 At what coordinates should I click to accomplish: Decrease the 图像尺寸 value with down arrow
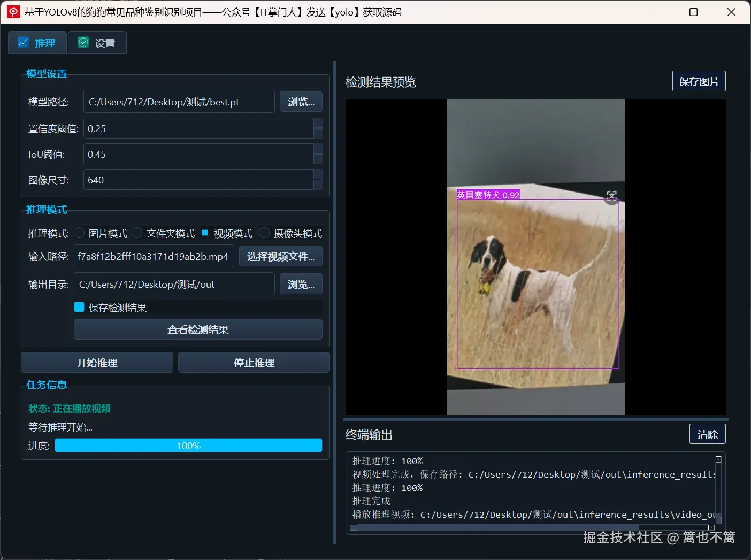[x=318, y=185]
